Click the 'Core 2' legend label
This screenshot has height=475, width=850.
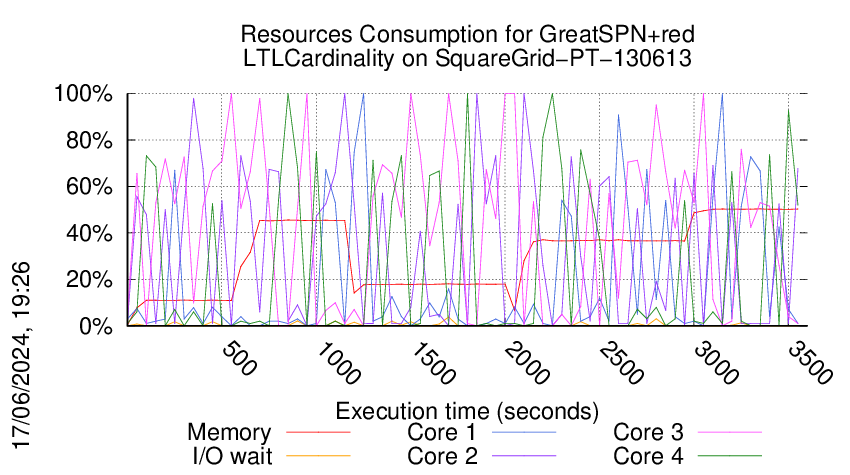click(x=442, y=456)
